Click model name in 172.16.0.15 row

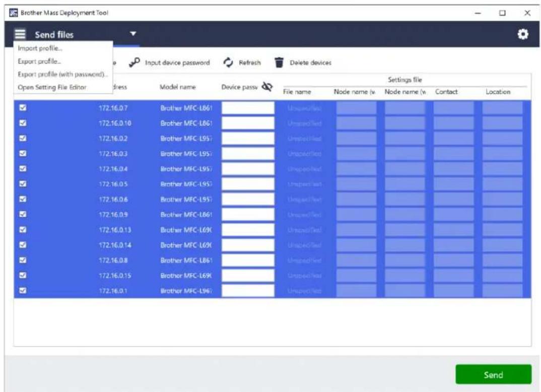(186, 276)
